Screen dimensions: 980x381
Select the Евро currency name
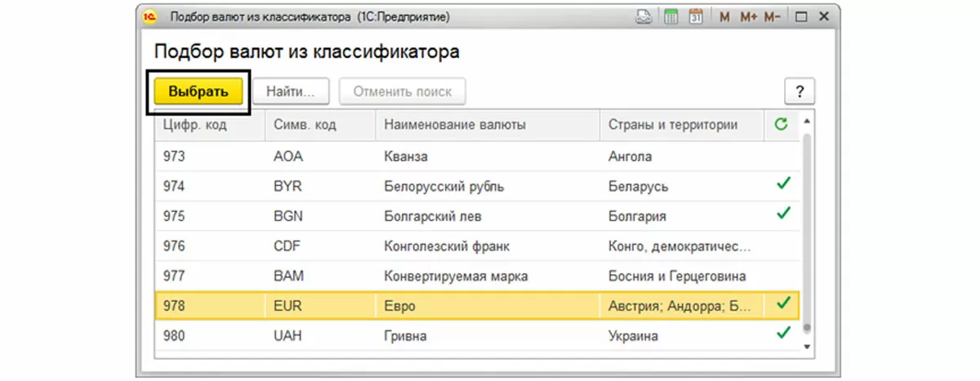pos(400,306)
